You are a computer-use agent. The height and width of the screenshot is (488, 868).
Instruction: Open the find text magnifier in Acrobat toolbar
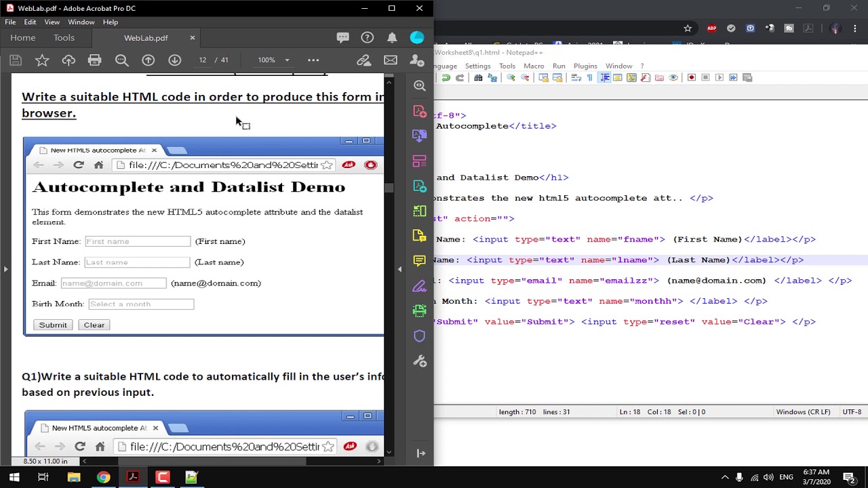[x=122, y=60]
